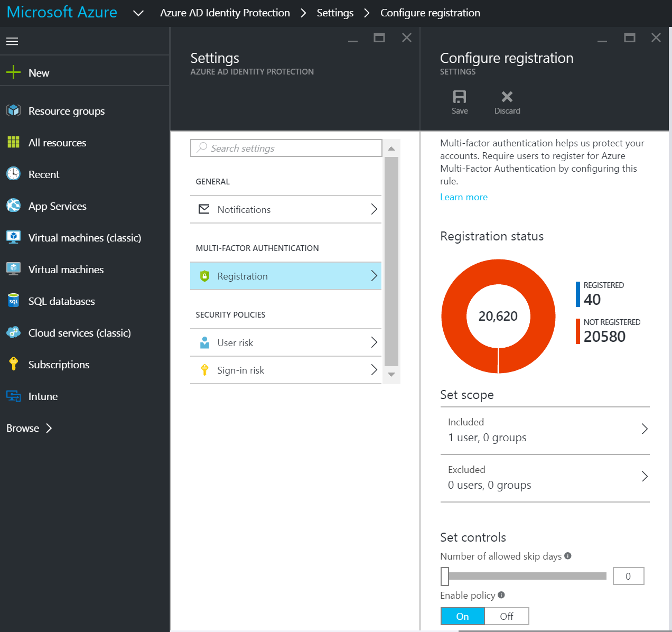Select the Registration settings item

[285, 276]
